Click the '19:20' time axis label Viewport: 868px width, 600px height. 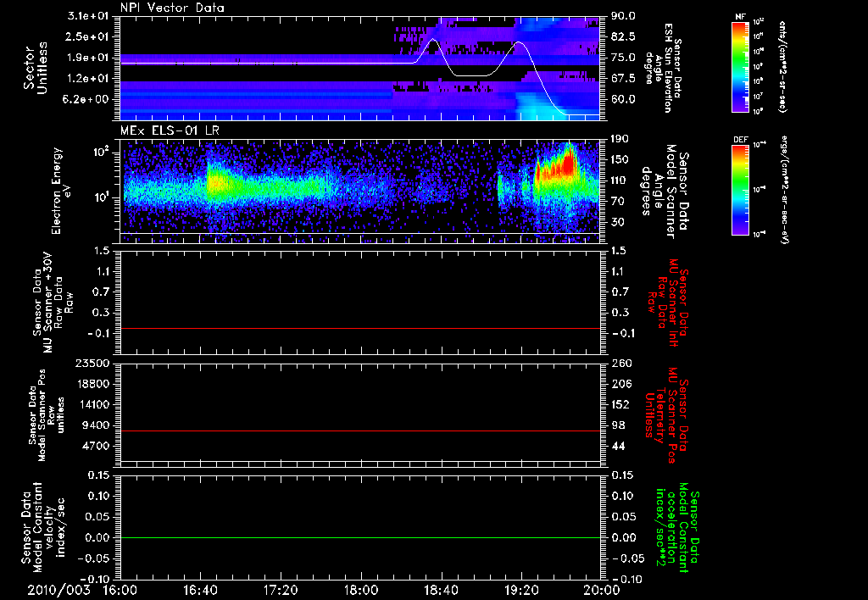point(521,590)
